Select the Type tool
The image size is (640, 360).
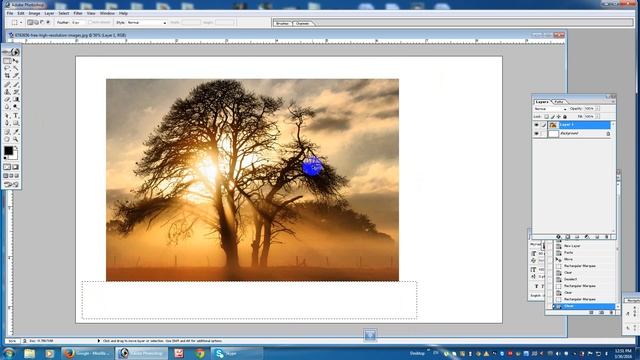[x=16, y=116]
